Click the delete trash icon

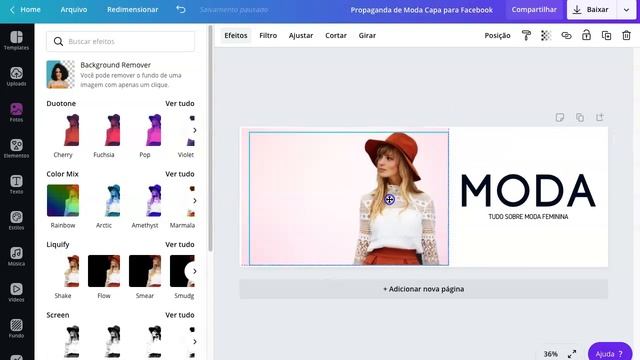click(627, 36)
